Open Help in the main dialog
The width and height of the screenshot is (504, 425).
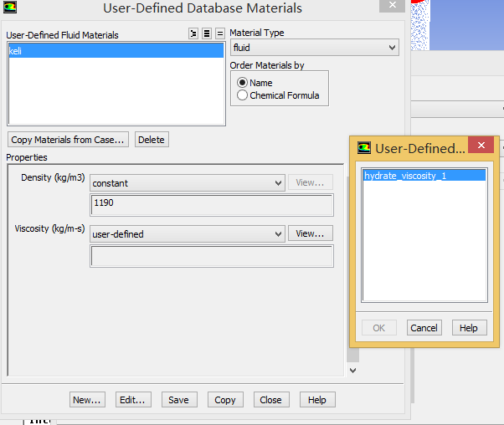(x=317, y=400)
